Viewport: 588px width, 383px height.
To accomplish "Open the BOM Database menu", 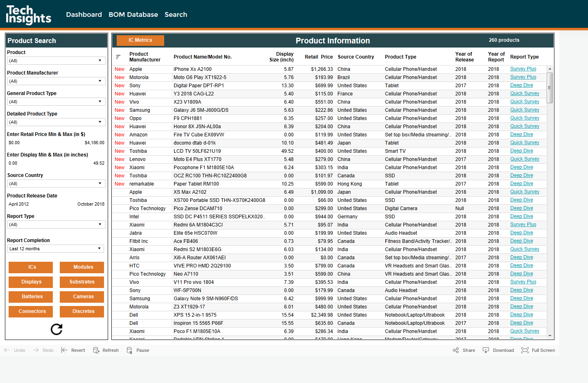I will [133, 15].
